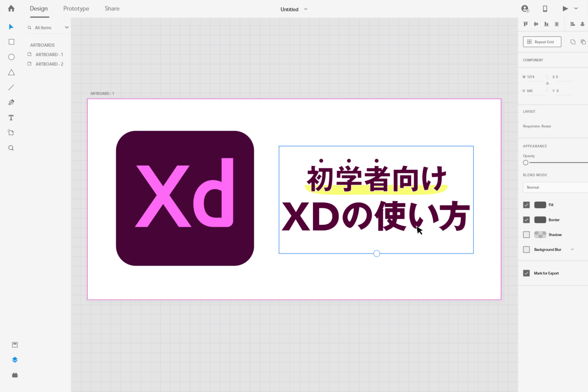
Task: Select the Text tool
Action: (x=11, y=118)
